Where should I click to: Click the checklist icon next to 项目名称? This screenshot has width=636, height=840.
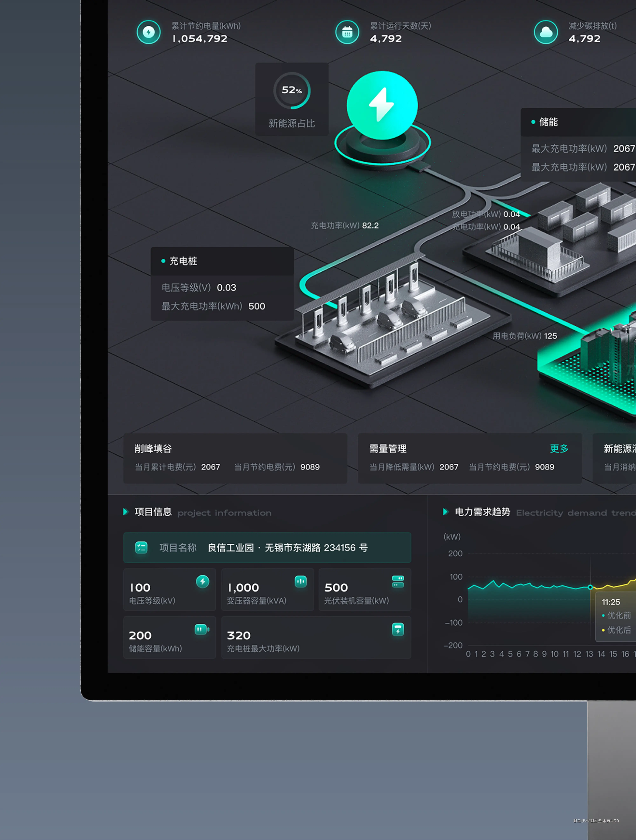pyautogui.click(x=141, y=548)
